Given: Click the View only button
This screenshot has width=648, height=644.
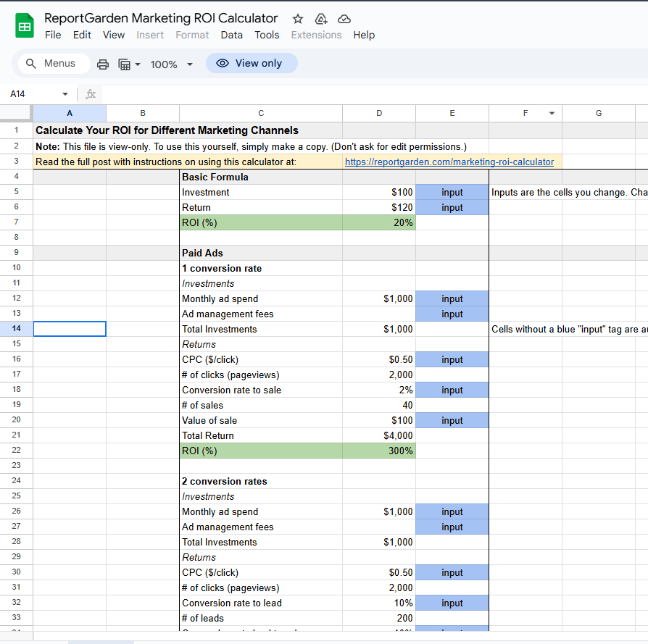Looking at the screenshot, I should (x=252, y=63).
